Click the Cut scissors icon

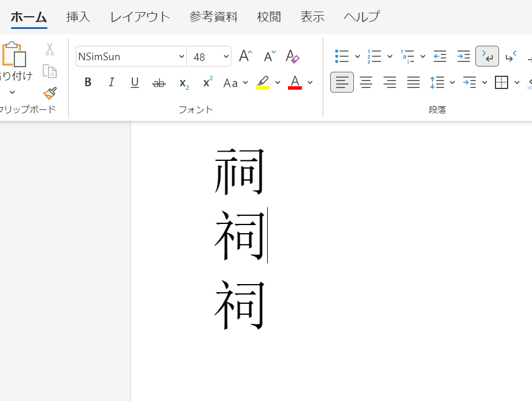pyautogui.click(x=50, y=49)
